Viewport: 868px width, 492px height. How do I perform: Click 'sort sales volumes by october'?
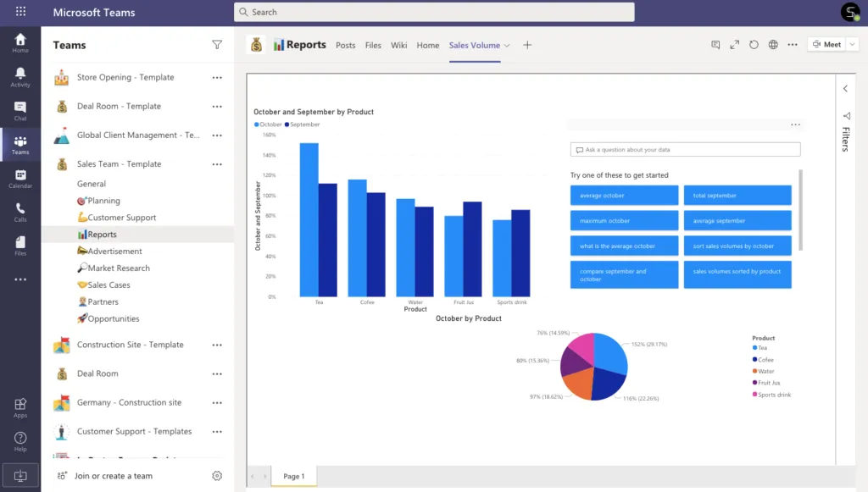(x=737, y=246)
